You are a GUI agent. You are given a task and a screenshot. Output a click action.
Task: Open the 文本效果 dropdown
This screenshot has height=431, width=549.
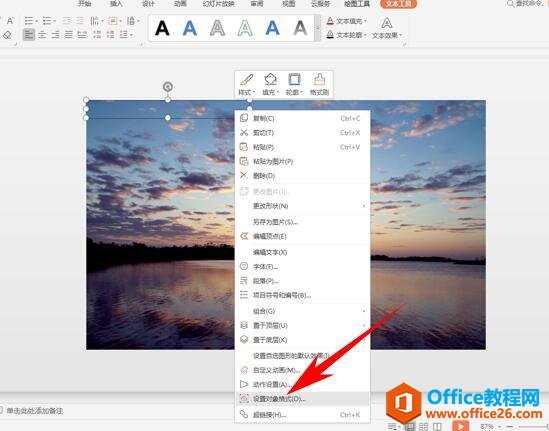coord(387,28)
